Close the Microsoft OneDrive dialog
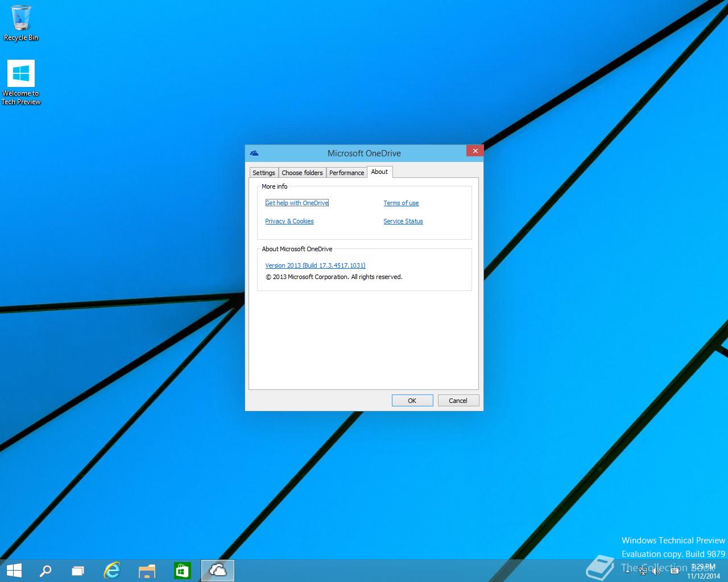 coord(475,151)
